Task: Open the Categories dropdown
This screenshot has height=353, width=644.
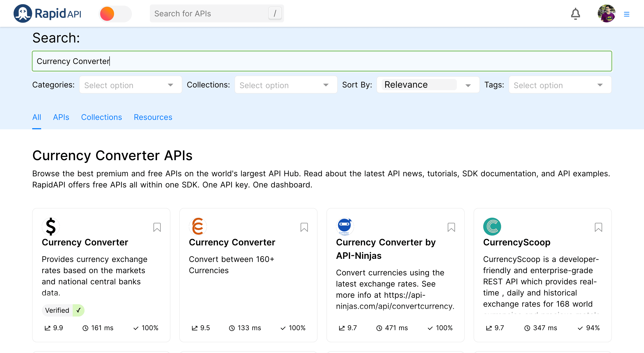Action: coord(131,85)
